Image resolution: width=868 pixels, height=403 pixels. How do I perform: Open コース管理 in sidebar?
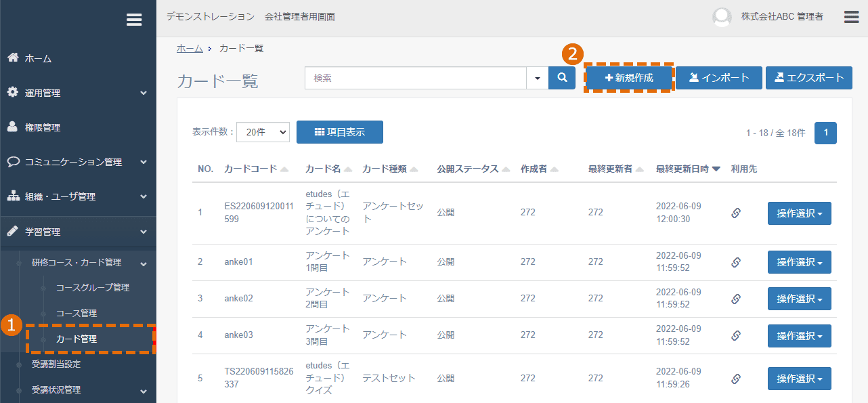pyautogui.click(x=77, y=314)
